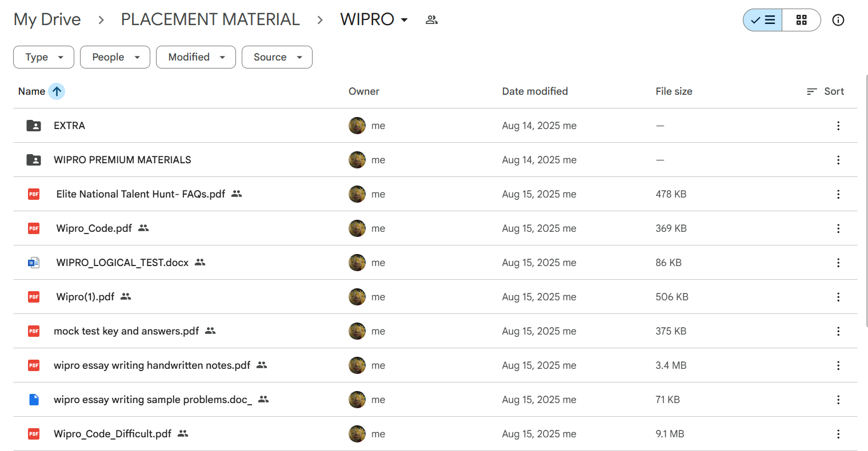The height and width of the screenshot is (451, 868).
Task: Click PDF icon of Wipro(1).pdf
Action: coord(34,297)
